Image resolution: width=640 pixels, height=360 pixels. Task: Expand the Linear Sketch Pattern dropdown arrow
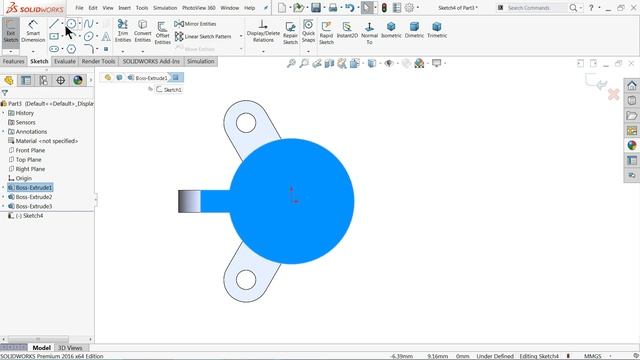[x=241, y=36]
